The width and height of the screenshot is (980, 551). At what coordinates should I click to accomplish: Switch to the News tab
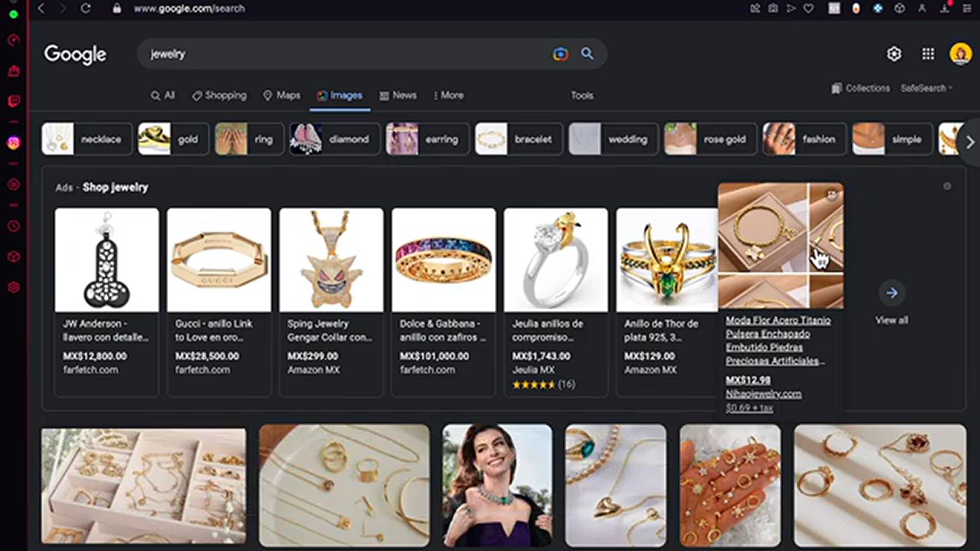click(x=398, y=95)
